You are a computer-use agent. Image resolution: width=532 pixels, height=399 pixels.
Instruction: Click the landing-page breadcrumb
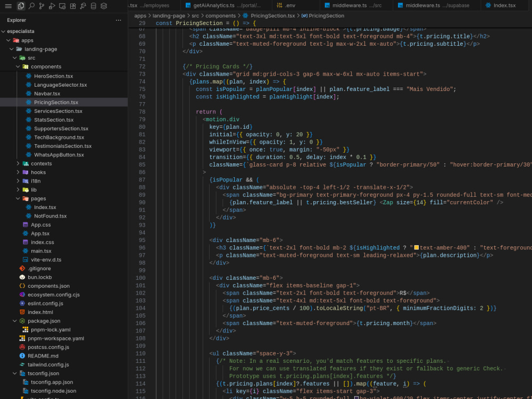point(169,15)
